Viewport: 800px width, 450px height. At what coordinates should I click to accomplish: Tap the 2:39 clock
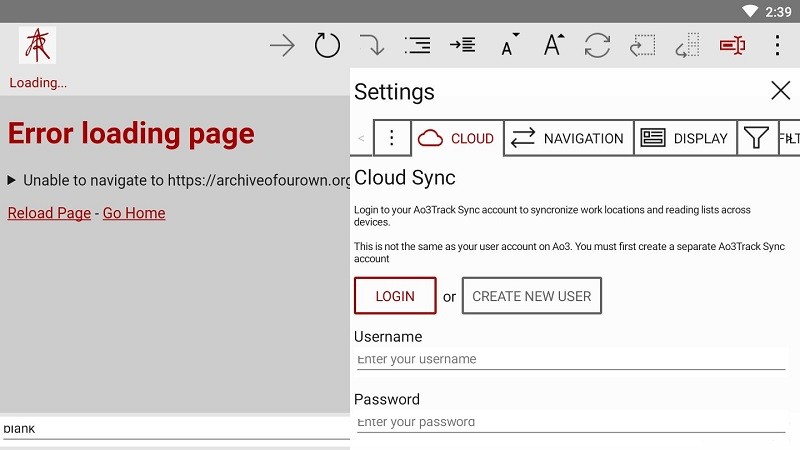[778, 12]
